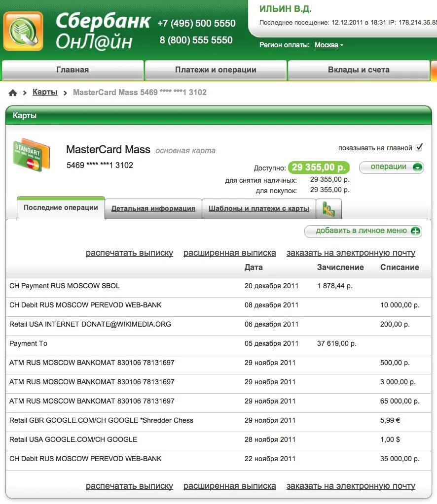Select Последние операции tab
The height and width of the screenshot is (504, 437).
click(61, 208)
